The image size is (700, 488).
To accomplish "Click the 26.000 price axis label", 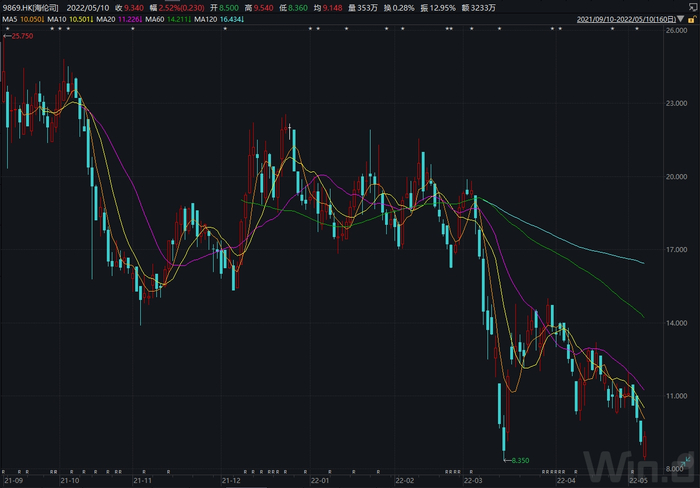I will [x=676, y=31].
